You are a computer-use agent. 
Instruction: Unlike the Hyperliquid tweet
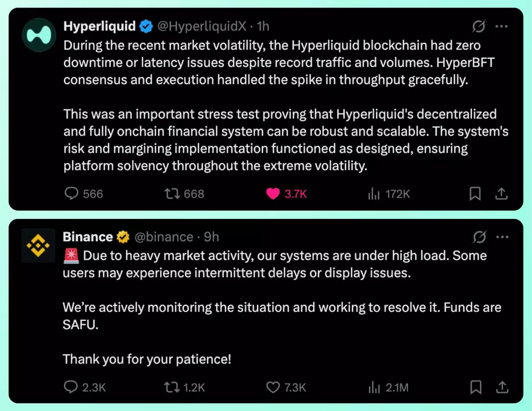tap(273, 194)
